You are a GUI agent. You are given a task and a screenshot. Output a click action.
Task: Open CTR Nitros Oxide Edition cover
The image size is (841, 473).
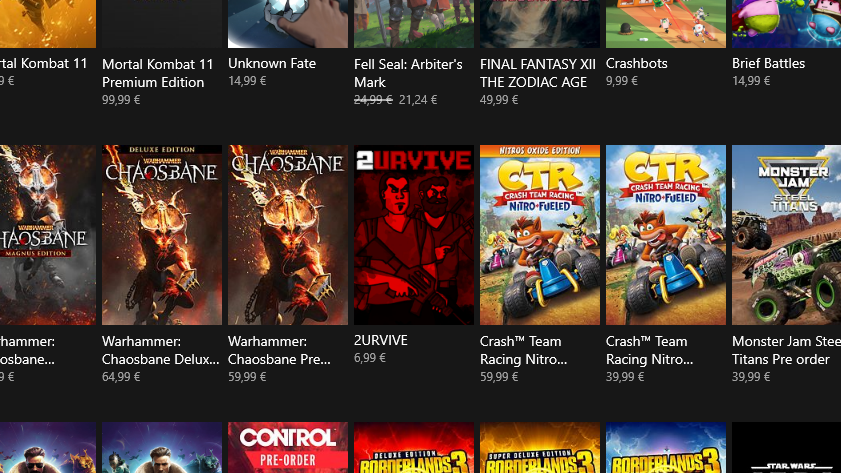(x=540, y=235)
